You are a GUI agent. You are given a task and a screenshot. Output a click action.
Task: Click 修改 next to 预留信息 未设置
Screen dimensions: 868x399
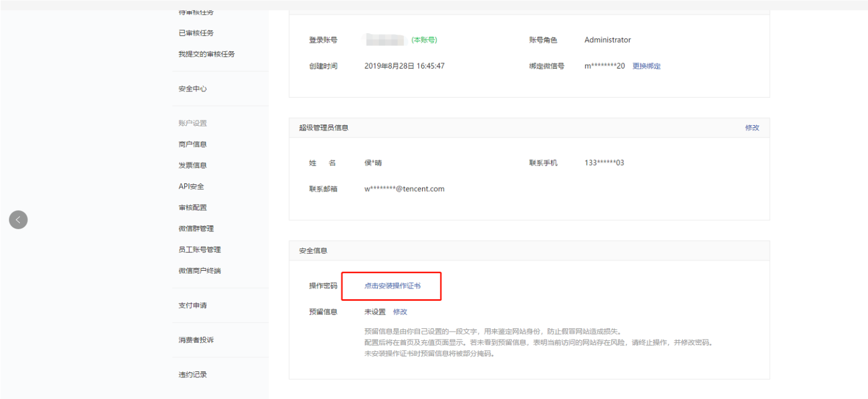pyautogui.click(x=400, y=312)
